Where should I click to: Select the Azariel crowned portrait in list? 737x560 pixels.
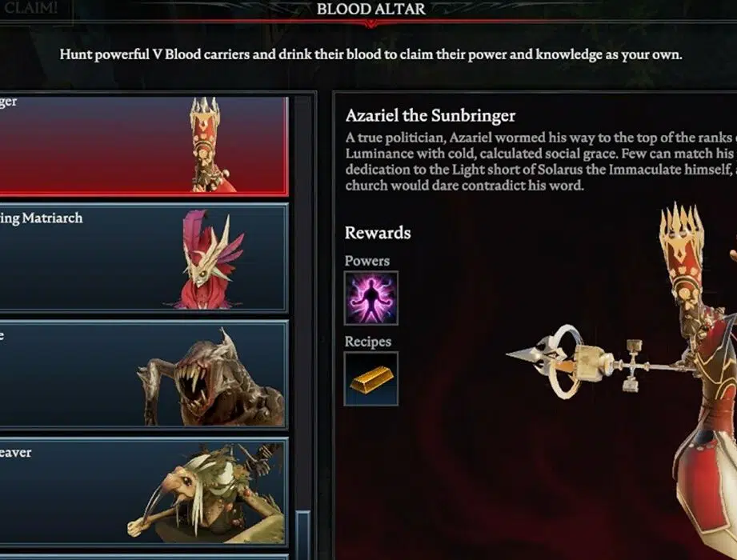coord(211,145)
